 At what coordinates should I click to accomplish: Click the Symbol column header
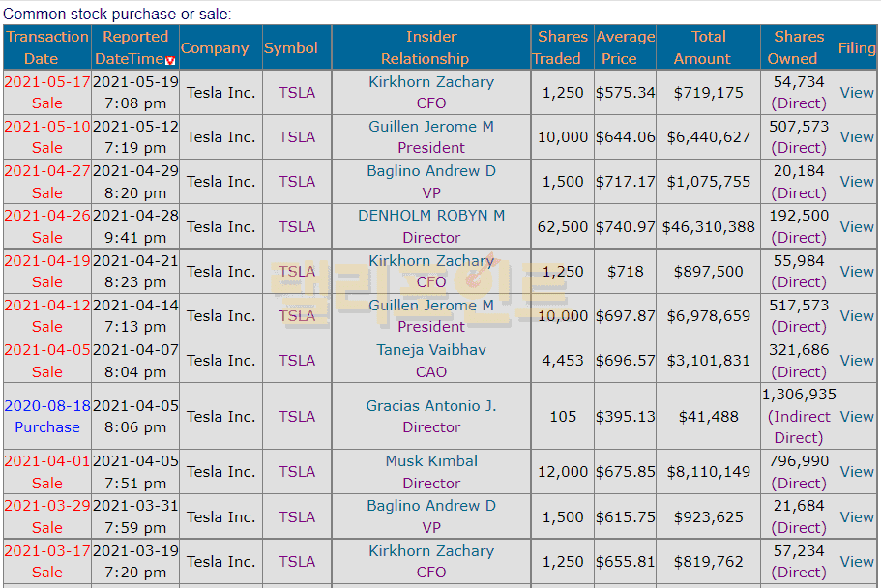pyautogui.click(x=290, y=48)
